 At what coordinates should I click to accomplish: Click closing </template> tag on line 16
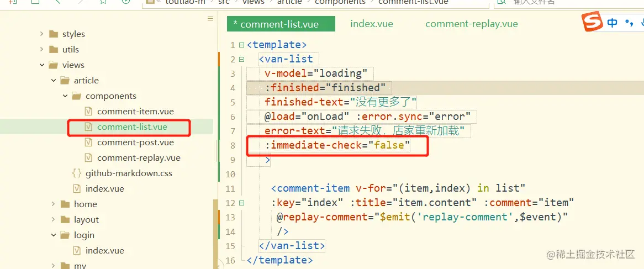279,260
